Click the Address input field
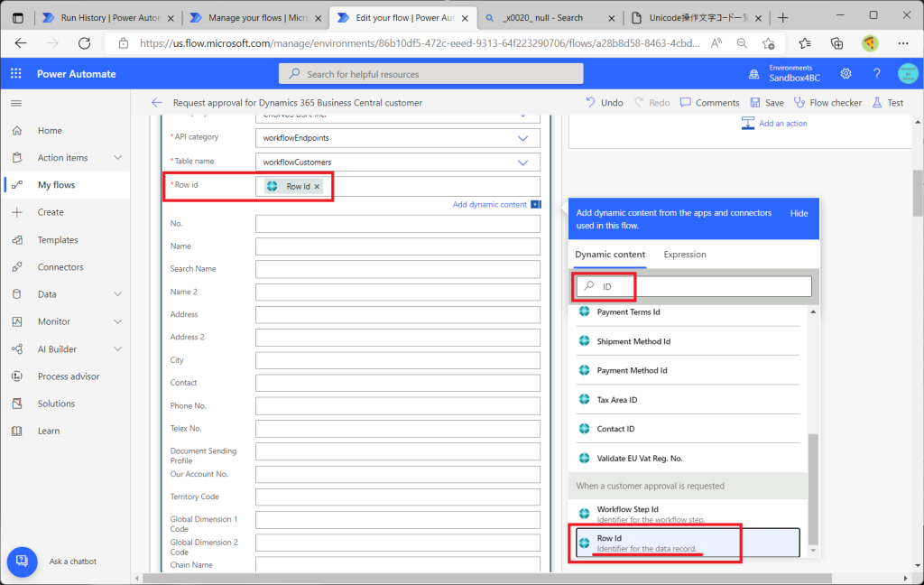924x585 pixels. [x=398, y=314]
